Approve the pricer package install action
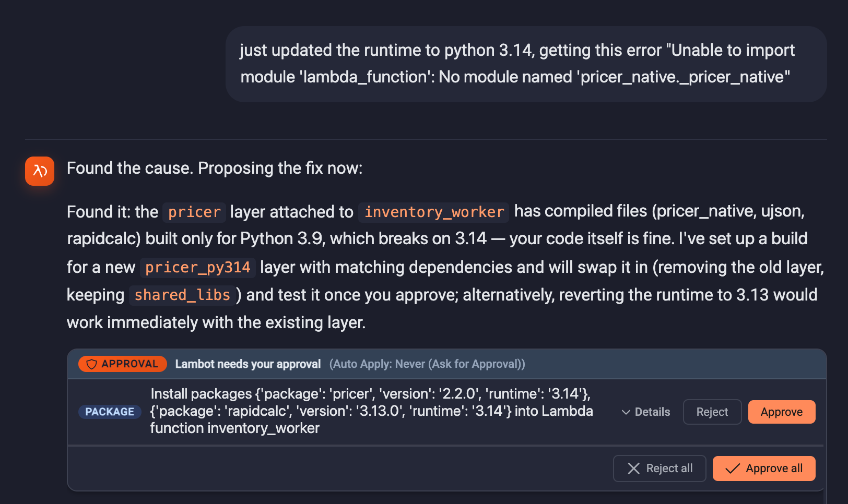848x504 pixels. [x=782, y=412]
